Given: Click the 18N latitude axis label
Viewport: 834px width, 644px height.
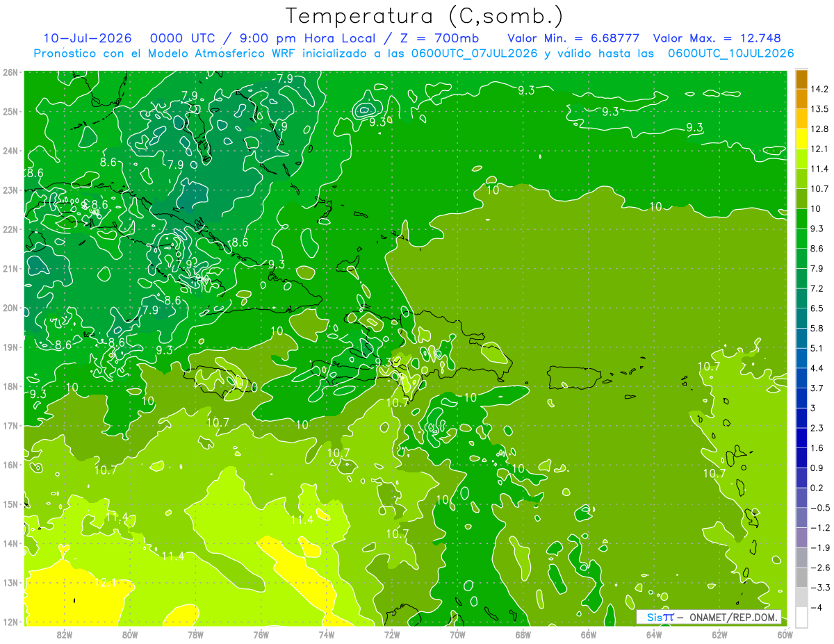Looking at the screenshot, I should pos(10,386).
